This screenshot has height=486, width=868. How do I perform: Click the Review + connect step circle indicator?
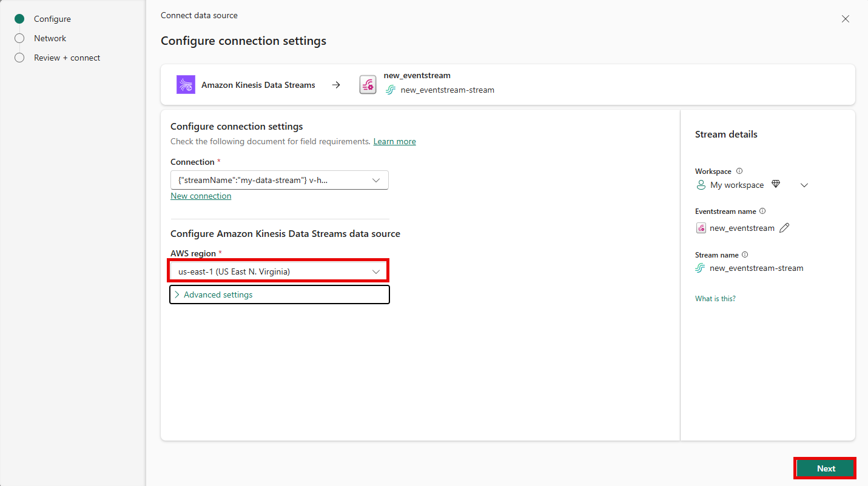tap(19, 58)
